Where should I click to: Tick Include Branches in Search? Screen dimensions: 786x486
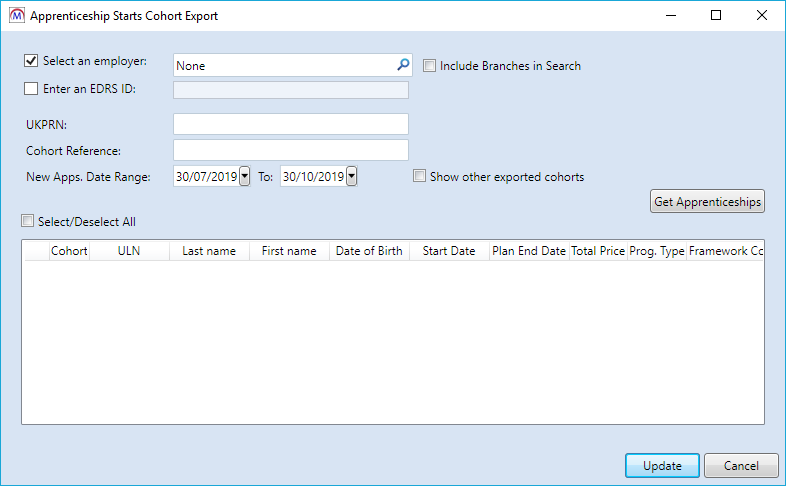[x=430, y=66]
